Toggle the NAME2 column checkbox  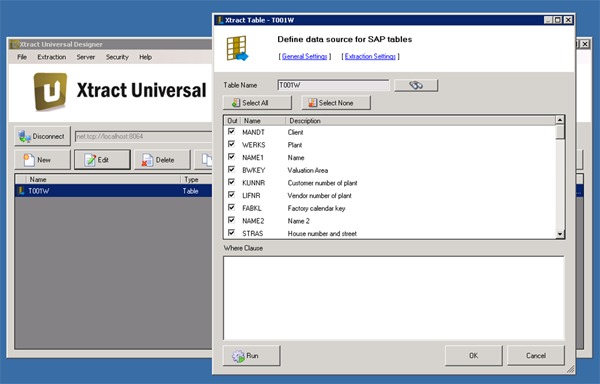[232, 220]
